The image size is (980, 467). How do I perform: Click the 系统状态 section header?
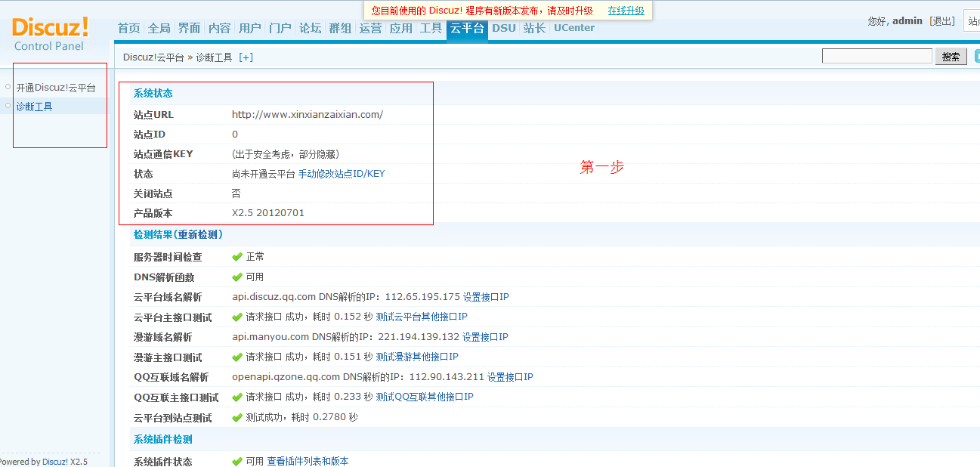(153, 94)
